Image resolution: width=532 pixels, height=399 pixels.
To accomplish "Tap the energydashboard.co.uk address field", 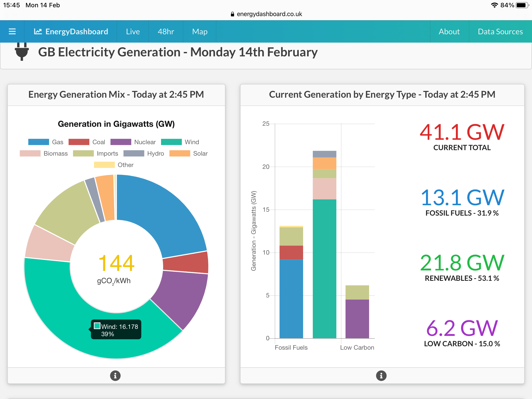I will [269, 14].
